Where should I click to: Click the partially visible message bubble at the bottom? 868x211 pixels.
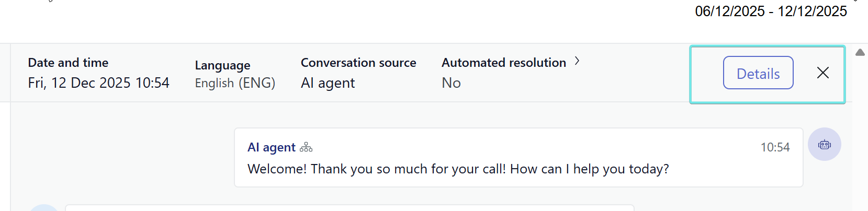tap(350, 208)
